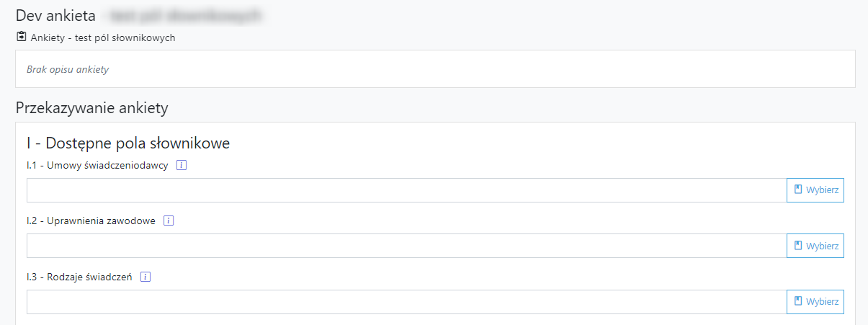Click the 'I.3 - Rodzaje świadczeń' label
This screenshot has height=325, width=868.
(x=79, y=277)
